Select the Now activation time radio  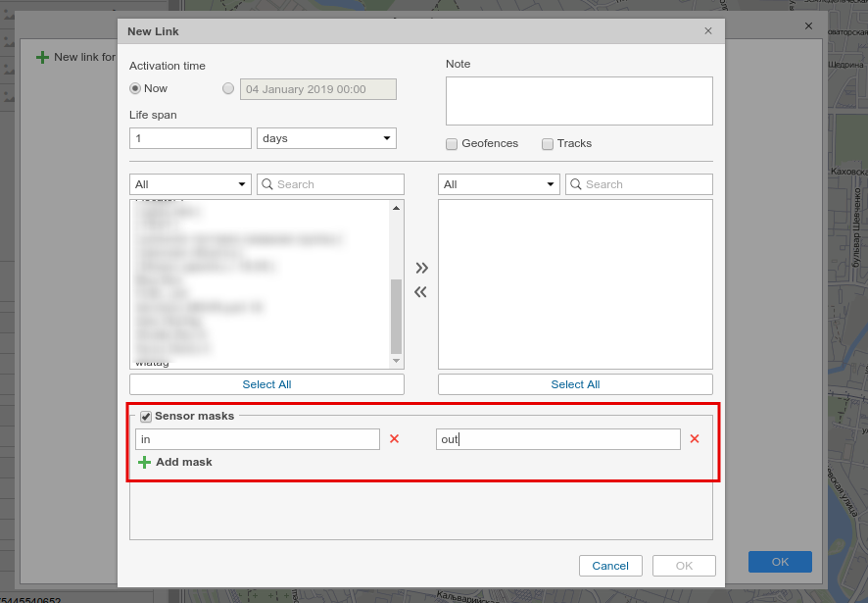[136, 88]
